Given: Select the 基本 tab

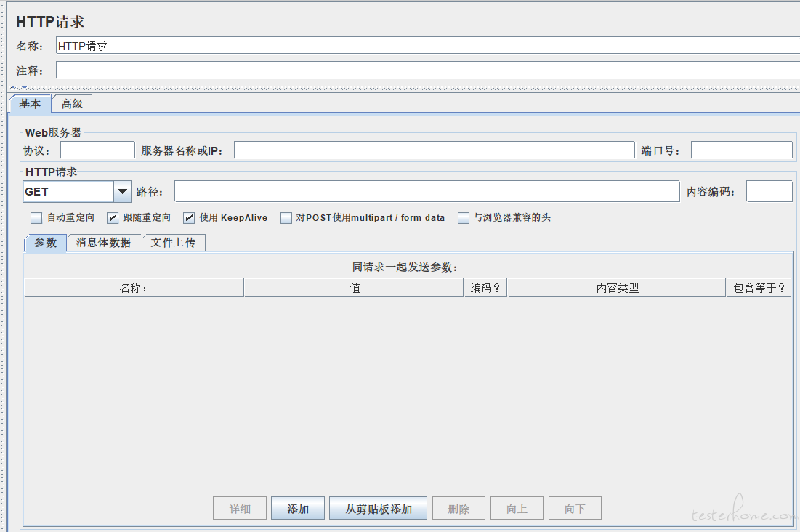Looking at the screenshot, I should tap(30, 104).
